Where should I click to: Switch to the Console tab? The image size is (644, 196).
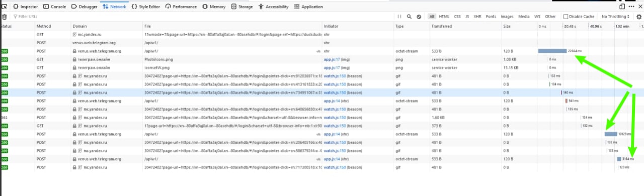tap(55, 7)
